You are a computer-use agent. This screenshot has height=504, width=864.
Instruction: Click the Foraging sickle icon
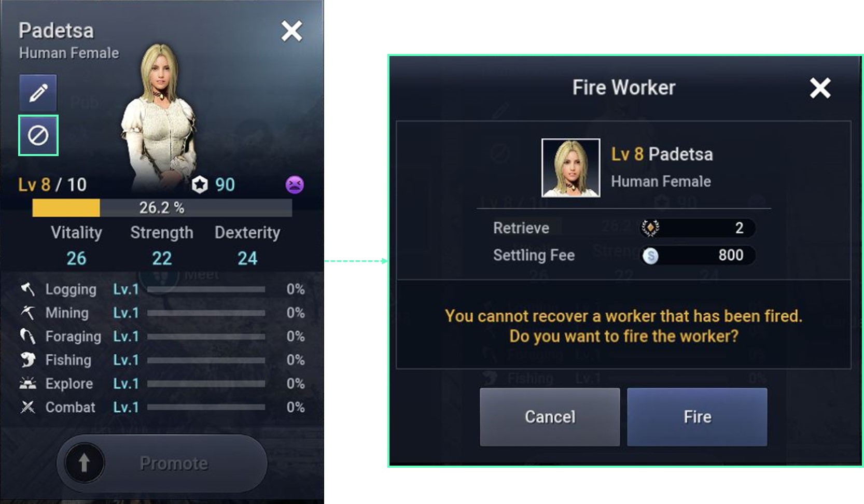click(x=27, y=337)
